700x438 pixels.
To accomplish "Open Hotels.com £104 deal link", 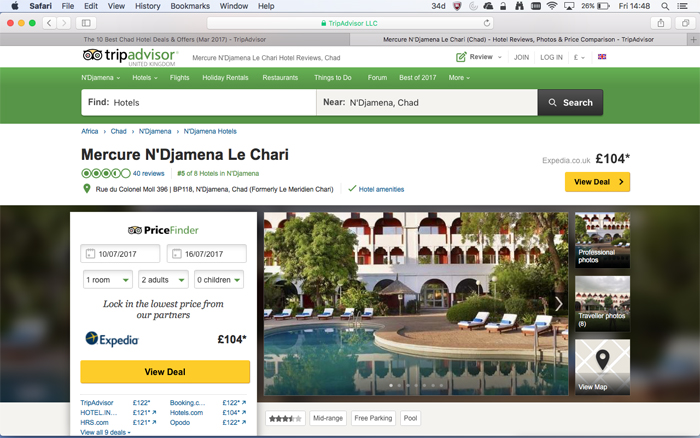I will coord(208,413).
